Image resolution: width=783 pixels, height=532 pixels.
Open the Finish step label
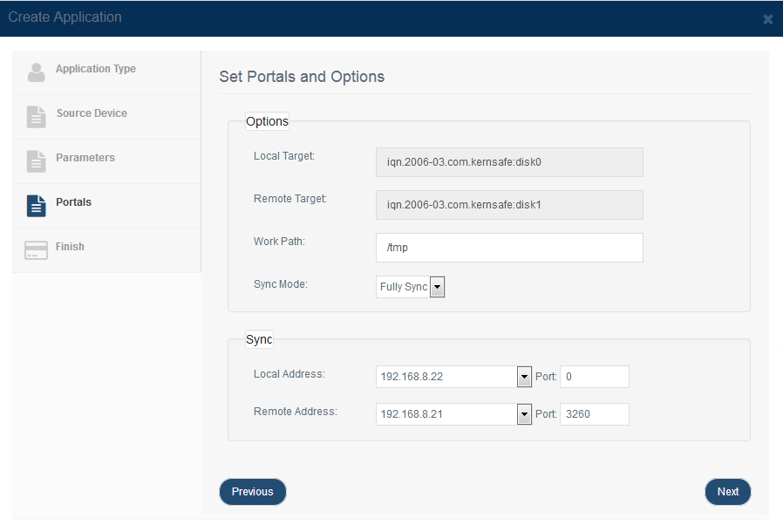click(x=70, y=247)
